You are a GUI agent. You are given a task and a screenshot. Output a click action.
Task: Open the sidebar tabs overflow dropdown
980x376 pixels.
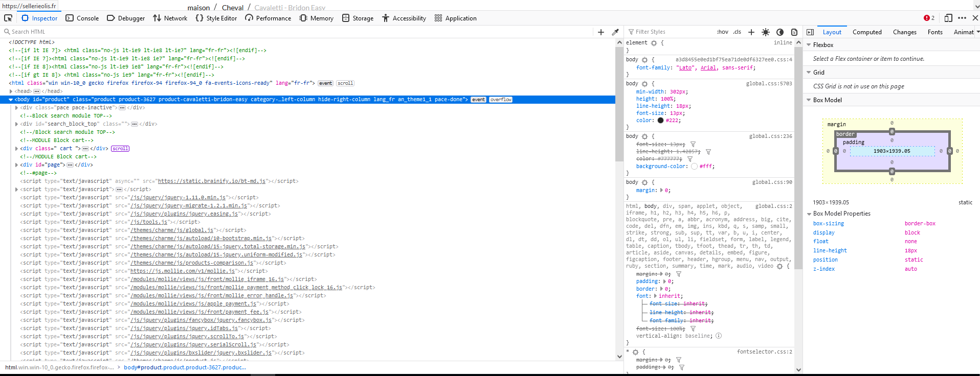tap(978, 32)
